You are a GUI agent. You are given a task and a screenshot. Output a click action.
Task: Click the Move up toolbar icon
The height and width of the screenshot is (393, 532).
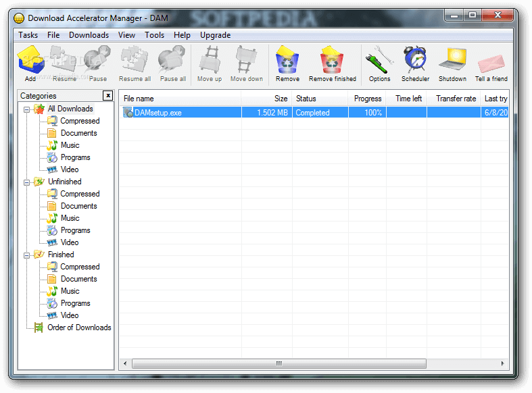point(210,60)
